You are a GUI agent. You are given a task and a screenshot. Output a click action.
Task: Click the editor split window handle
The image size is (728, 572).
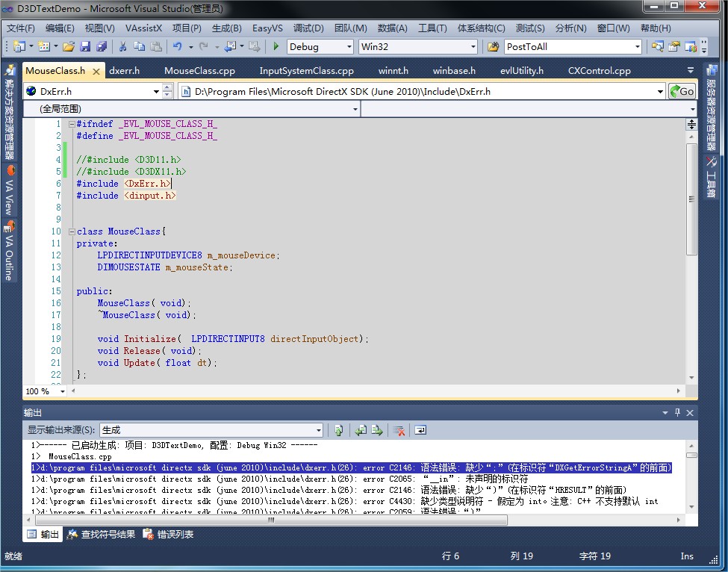691,124
